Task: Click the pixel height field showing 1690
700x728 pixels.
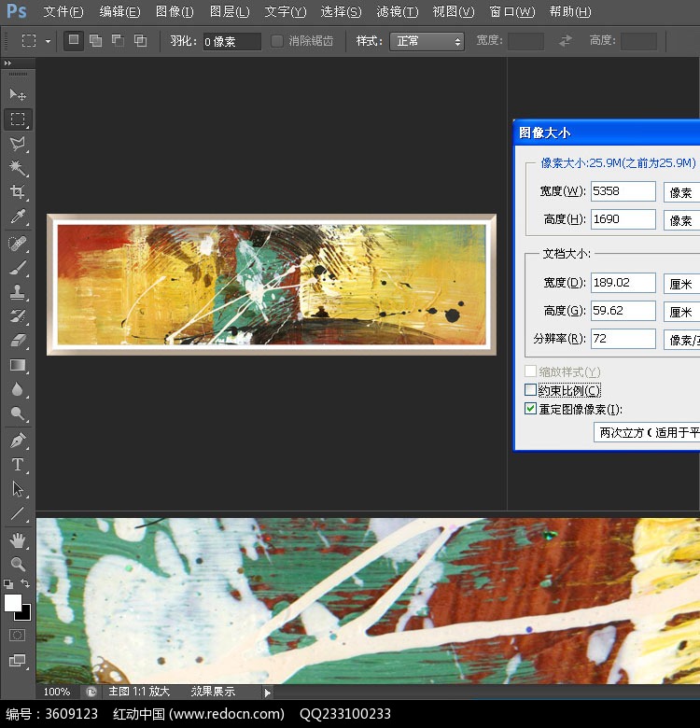Action: click(x=623, y=219)
